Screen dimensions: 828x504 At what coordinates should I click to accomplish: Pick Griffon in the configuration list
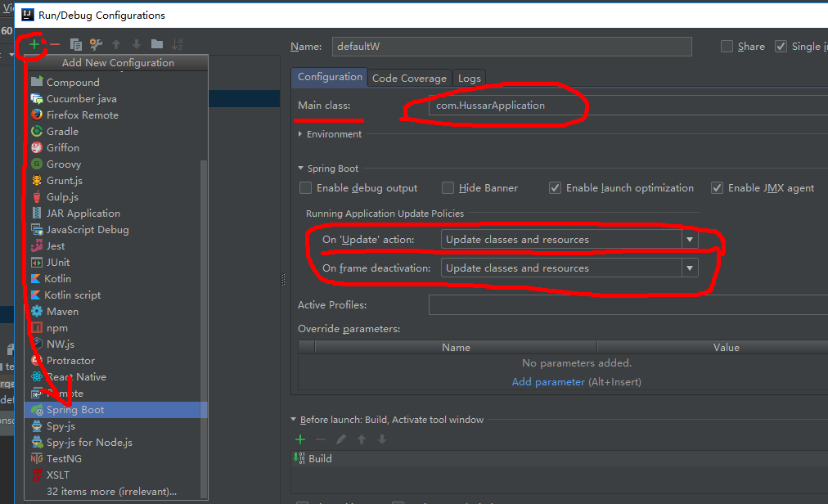(x=116, y=148)
